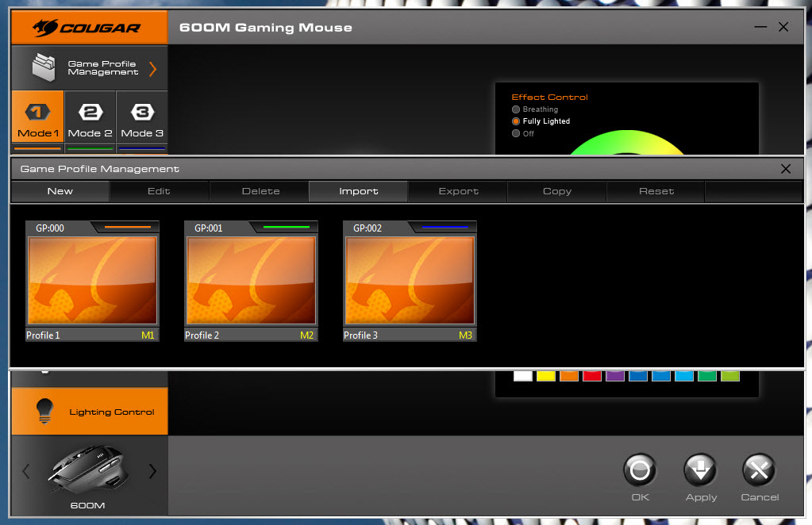Open Lighting Control section

coord(90,412)
